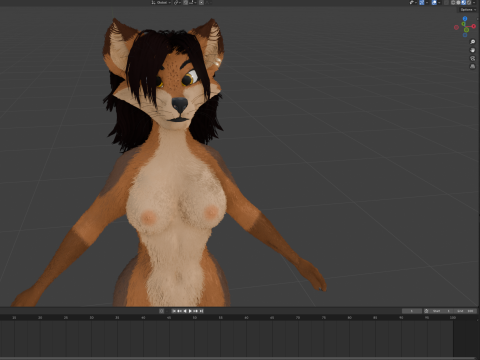Open the snapping options dropdown
Viewport: 480px width, 360px height.
192,2
